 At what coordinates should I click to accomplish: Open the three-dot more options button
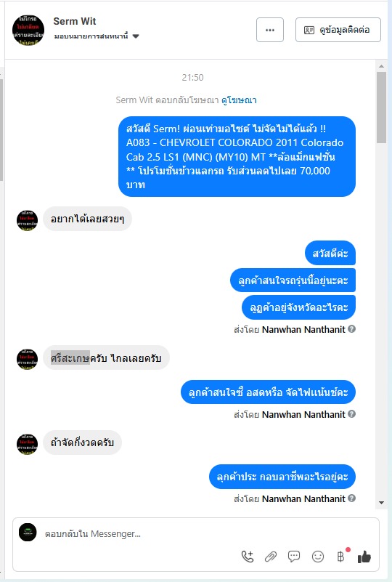point(270,30)
